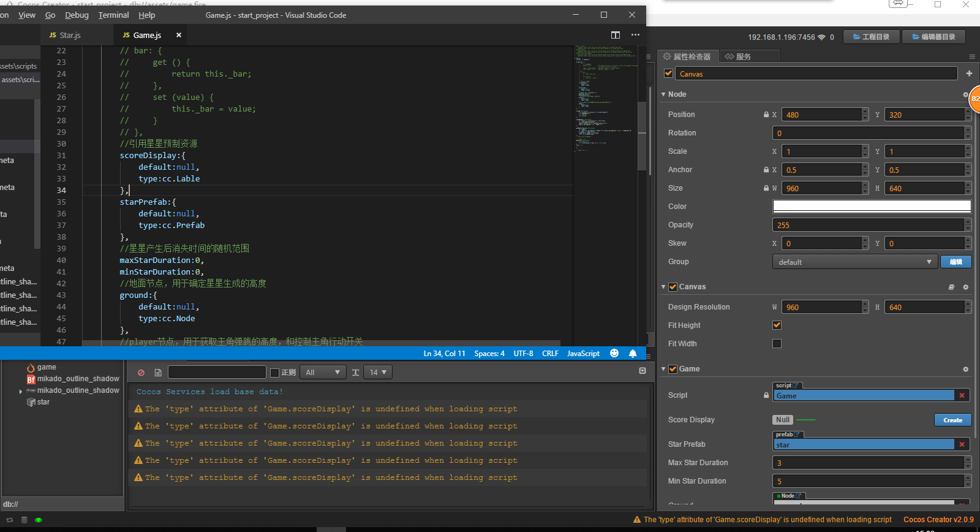Remove the star prefab reference with red X
The image size is (980, 532).
(x=962, y=444)
